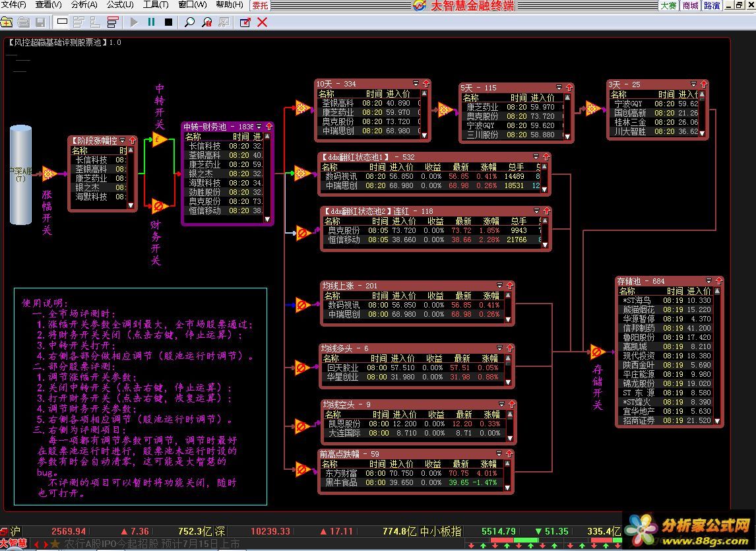Click the 委托 button
Image resolution: width=756 pixels, height=551 pixels.
tap(260, 5)
